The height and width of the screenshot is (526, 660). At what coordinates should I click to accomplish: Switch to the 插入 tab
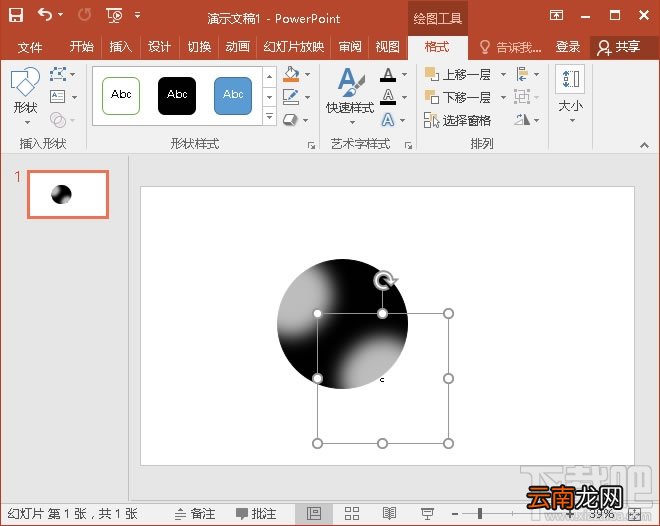click(x=120, y=46)
